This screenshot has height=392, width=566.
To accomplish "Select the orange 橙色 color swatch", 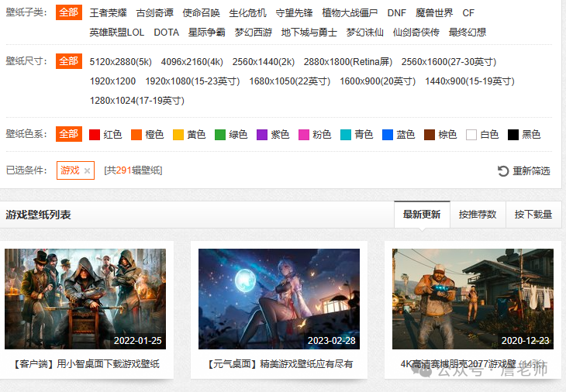I will (136, 135).
